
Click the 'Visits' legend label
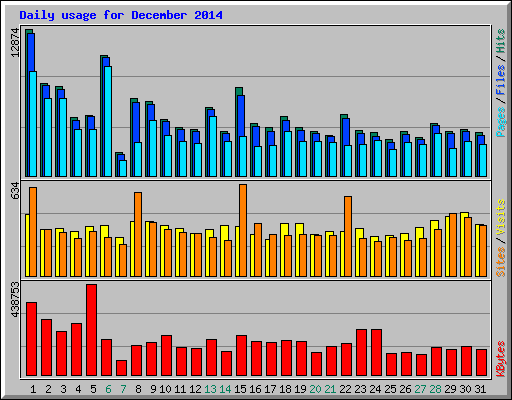(500, 217)
